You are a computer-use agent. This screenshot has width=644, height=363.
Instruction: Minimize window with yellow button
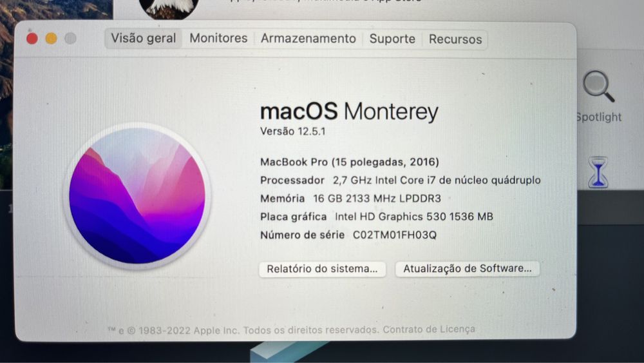point(52,38)
